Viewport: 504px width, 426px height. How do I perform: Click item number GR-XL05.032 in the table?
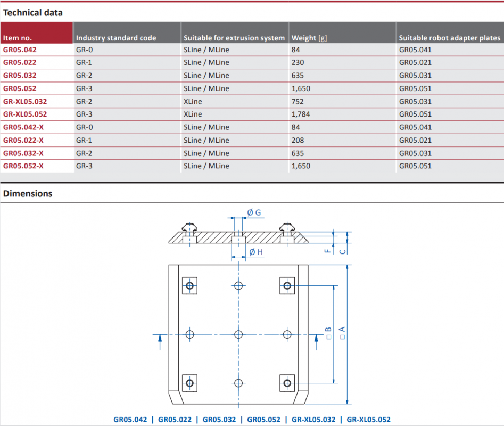pos(25,102)
